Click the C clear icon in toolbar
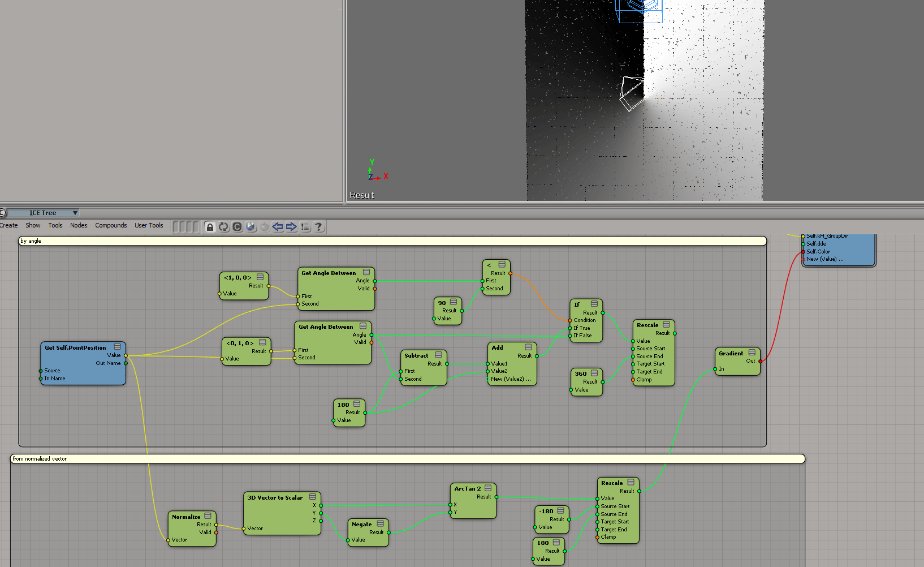Viewport: 924px width, 567px height. click(237, 227)
